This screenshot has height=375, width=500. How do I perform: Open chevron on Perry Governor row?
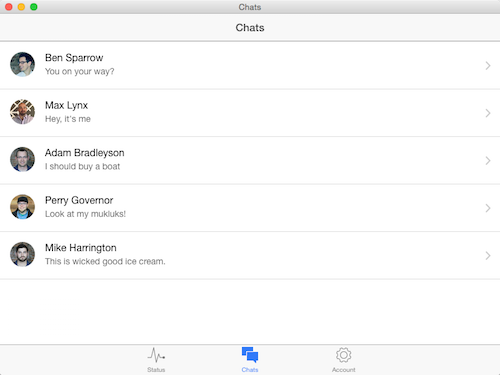coord(488,208)
